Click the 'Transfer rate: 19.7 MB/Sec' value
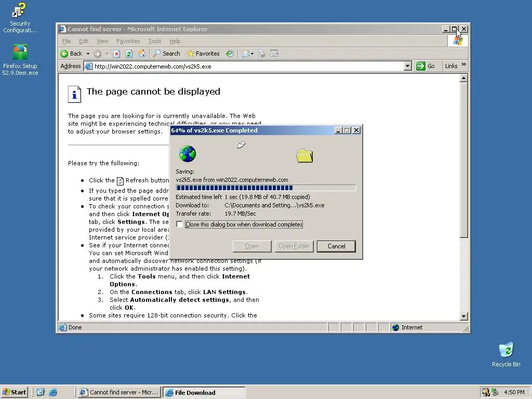The width and height of the screenshot is (532, 399). (240, 214)
